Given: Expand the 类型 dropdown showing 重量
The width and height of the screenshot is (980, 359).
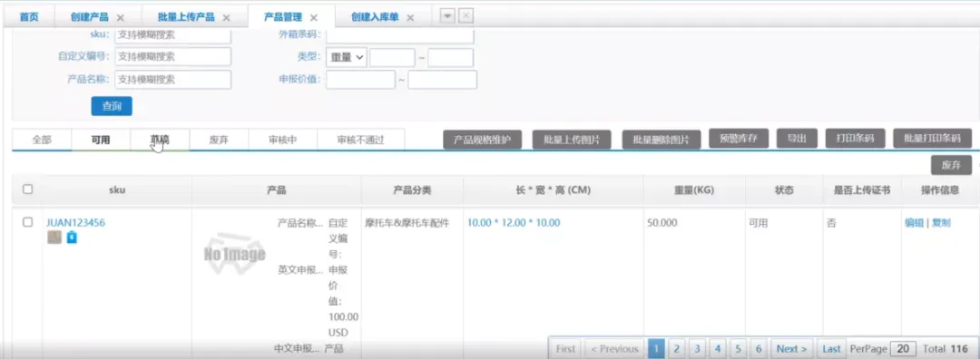Looking at the screenshot, I should coord(347,57).
